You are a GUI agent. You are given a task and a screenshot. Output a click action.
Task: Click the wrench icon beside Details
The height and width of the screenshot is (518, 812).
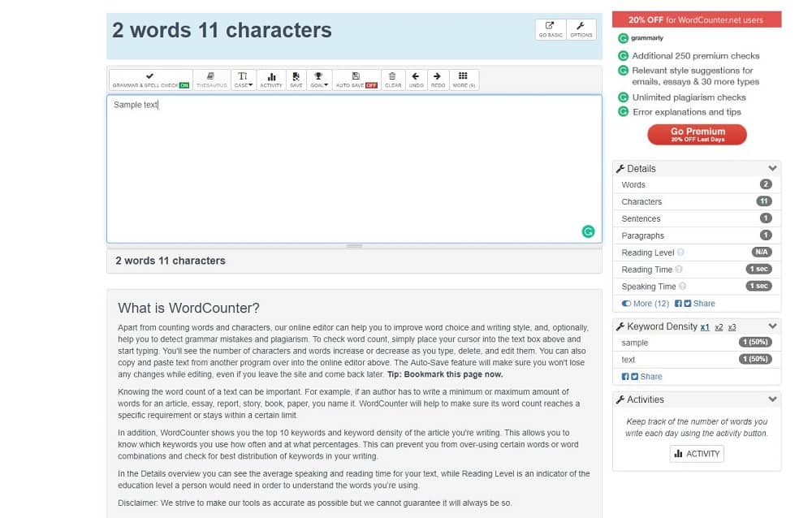tap(620, 168)
